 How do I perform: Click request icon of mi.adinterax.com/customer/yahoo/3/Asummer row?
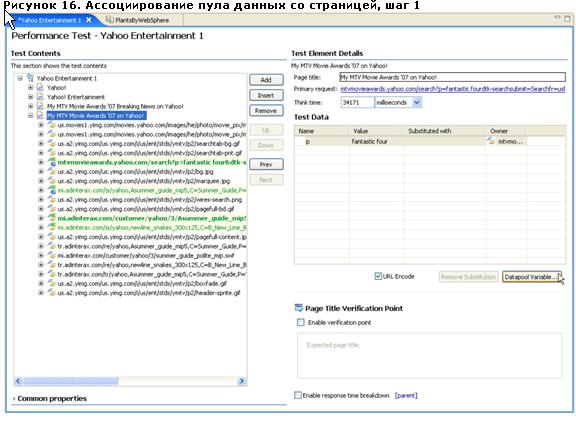tap(52, 218)
